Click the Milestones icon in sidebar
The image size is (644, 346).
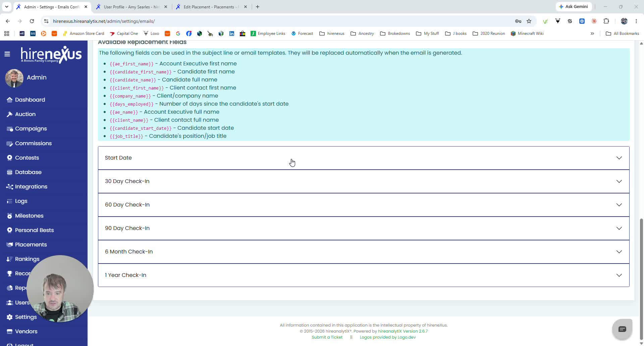coord(9,216)
